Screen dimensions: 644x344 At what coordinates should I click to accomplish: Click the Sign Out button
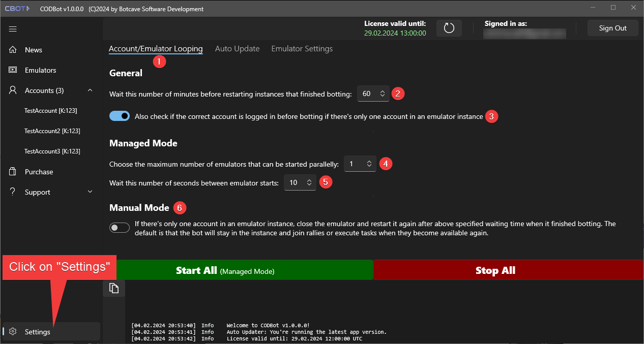612,28
